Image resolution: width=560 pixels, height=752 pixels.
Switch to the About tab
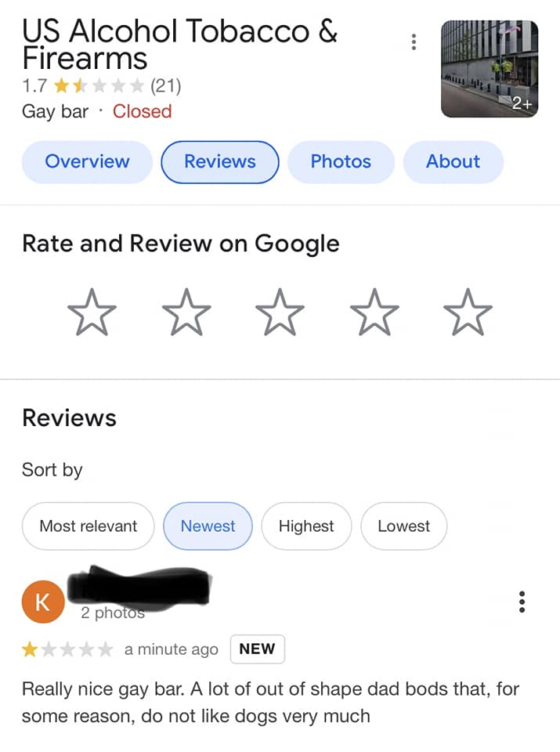click(453, 162)
